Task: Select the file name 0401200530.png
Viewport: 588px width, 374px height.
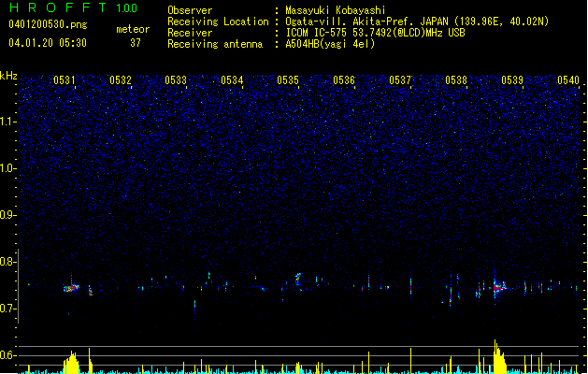Action: tap(48, 24)
